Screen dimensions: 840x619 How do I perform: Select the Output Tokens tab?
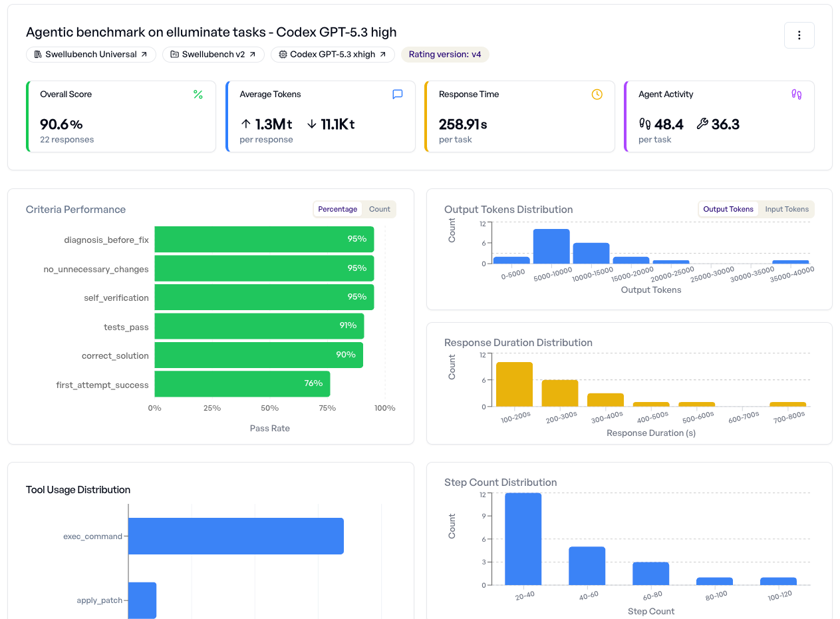pos(728,209)
